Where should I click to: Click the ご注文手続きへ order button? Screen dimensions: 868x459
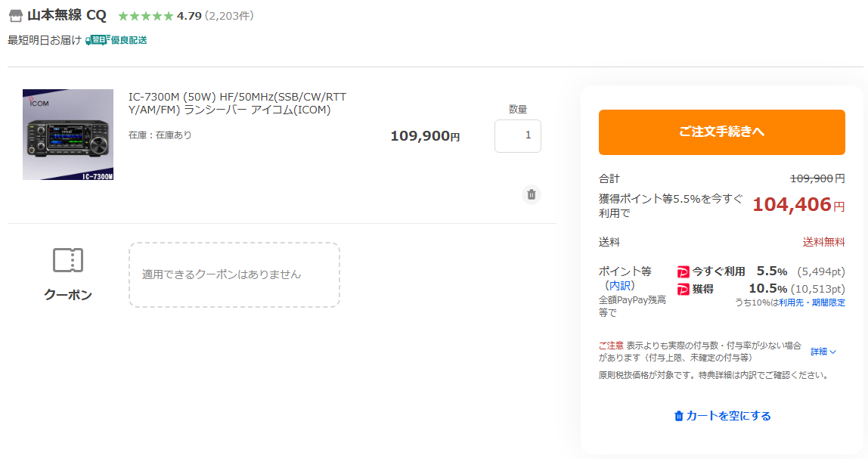pos(722,132)
